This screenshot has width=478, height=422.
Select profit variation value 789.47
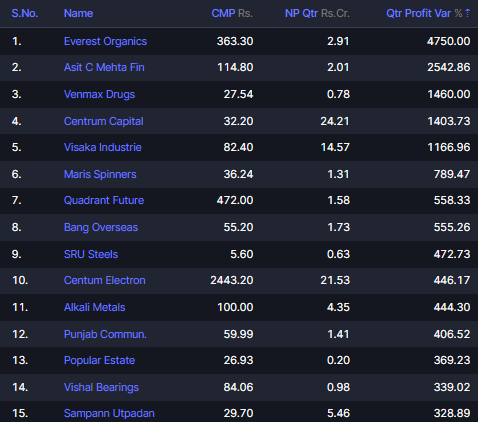pyautogui.click(x=452, y=174)
